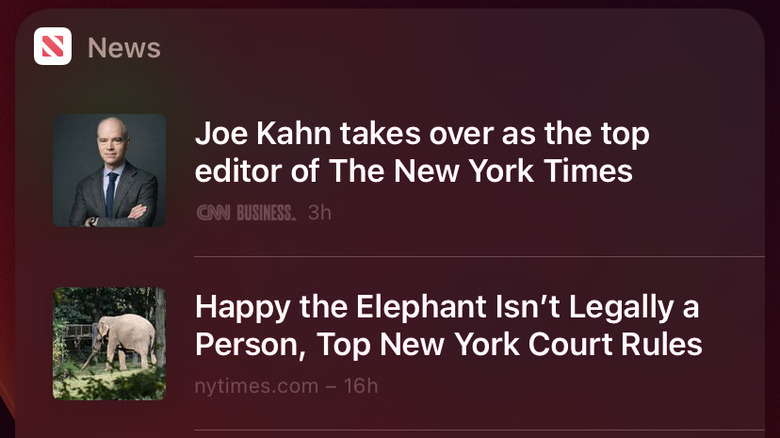Open the Apple News app icon
The width and height of the screenshot is (780, 438).
[52, 46]
